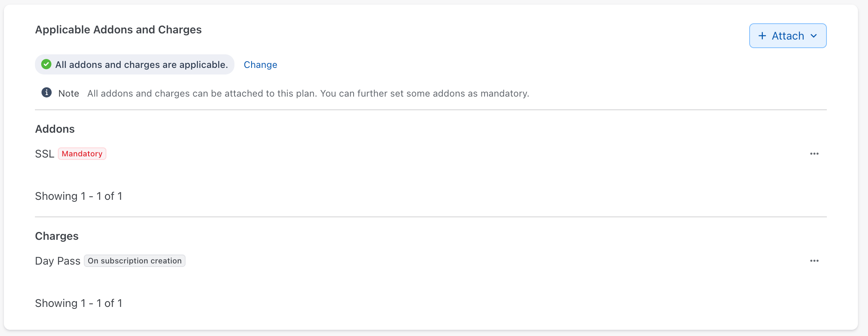Click the Attach button label
868x336 pixels.
[788, 36]
